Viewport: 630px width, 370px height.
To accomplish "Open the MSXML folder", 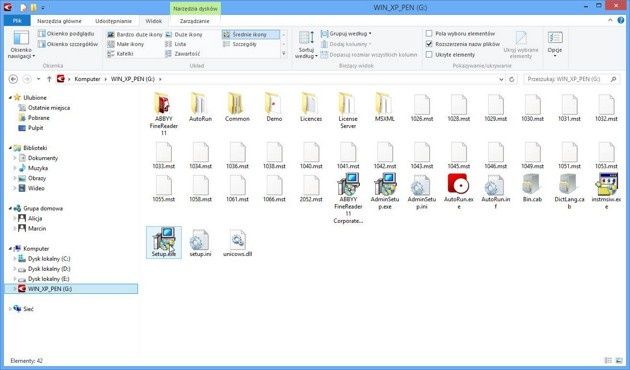I will pyautogui.click(x=385, y=107).
